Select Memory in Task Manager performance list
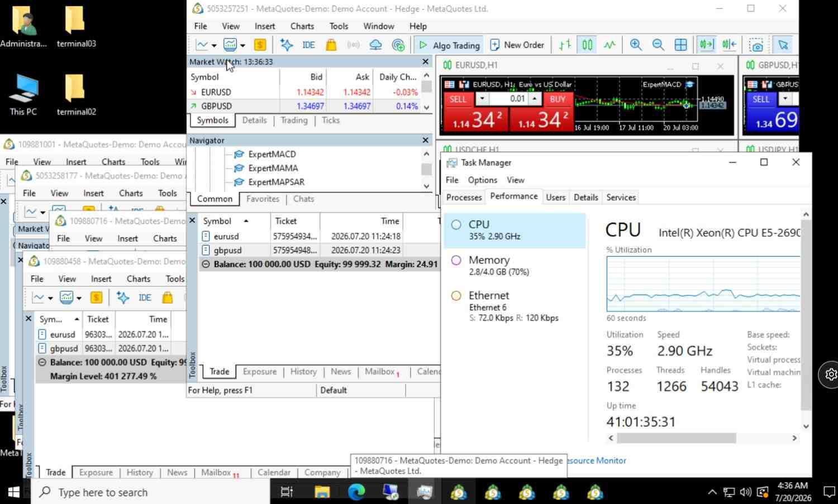The width and height of the screenshot is (838, 504). [515, 265]
